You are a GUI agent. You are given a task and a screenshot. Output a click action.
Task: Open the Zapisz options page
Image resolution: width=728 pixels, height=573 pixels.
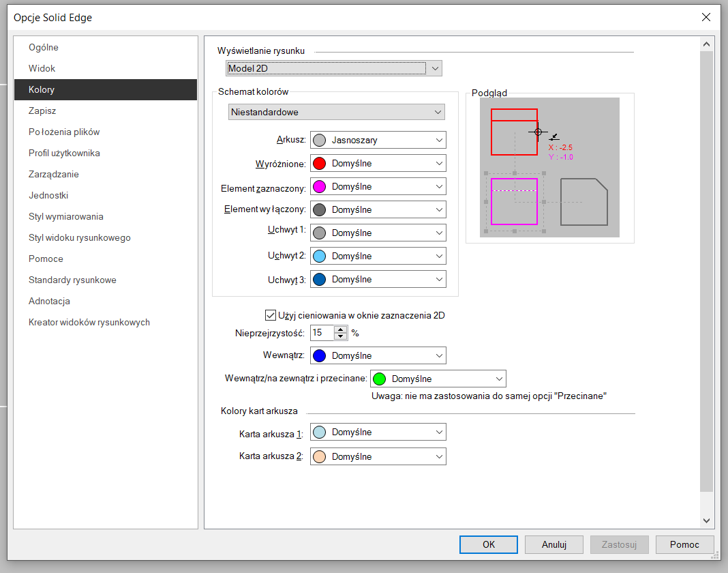(106, 111)
